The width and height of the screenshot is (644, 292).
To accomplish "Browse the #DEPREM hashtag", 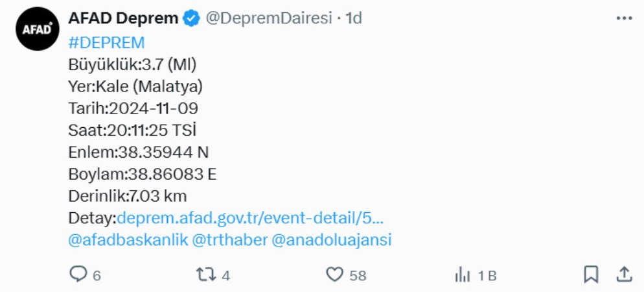I will click(106, 43).
